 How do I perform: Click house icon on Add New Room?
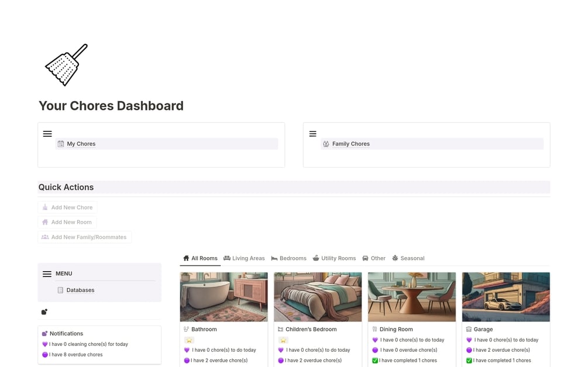pyautogui.click(x=45, y=222)
